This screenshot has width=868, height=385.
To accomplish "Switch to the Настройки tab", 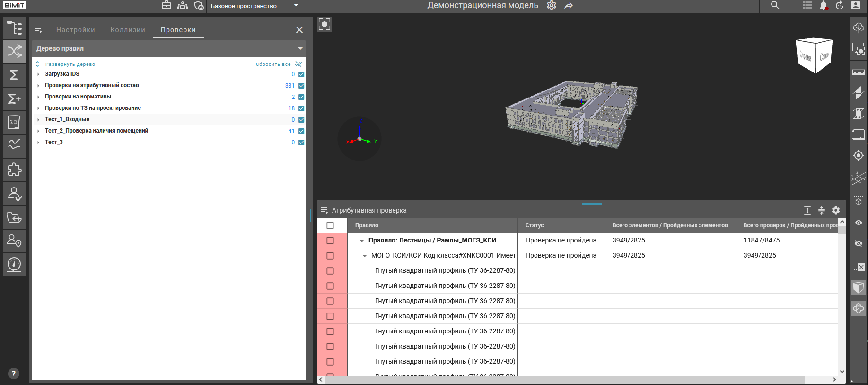I will 76,30.
